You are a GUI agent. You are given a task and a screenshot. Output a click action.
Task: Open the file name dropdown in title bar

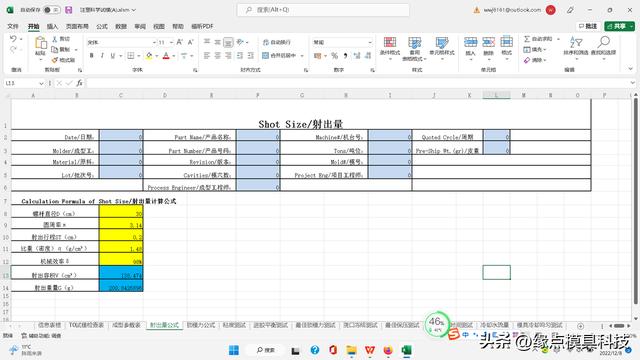click(133, 10)
